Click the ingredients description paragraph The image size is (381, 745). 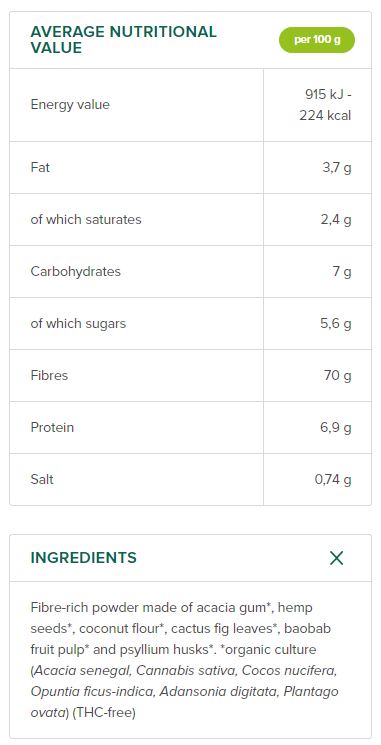[185, 660]
